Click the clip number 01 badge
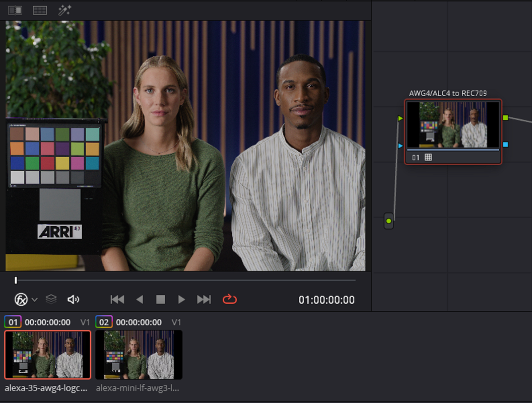532x403 pixels. [x=13, y=322]
